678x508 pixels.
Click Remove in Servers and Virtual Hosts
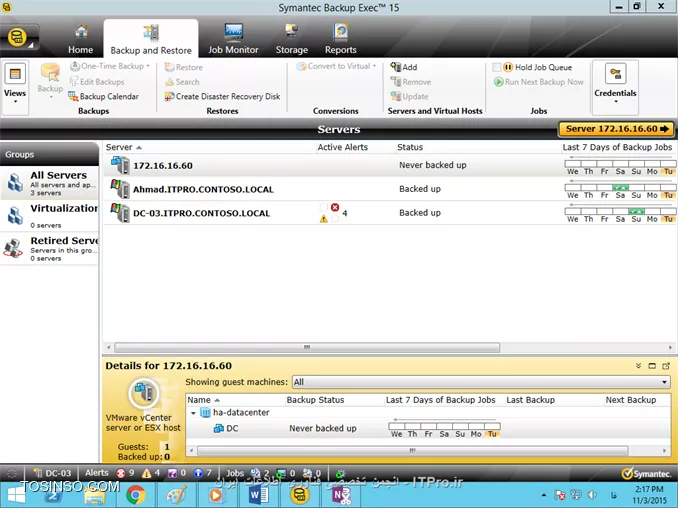coord(411,82)
